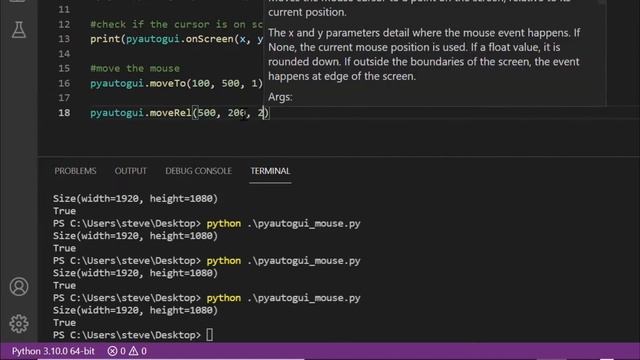This screenshot has width=640, height=360.
Task: Click the value 500 in moveRel arguments
Action: [207, 113]
